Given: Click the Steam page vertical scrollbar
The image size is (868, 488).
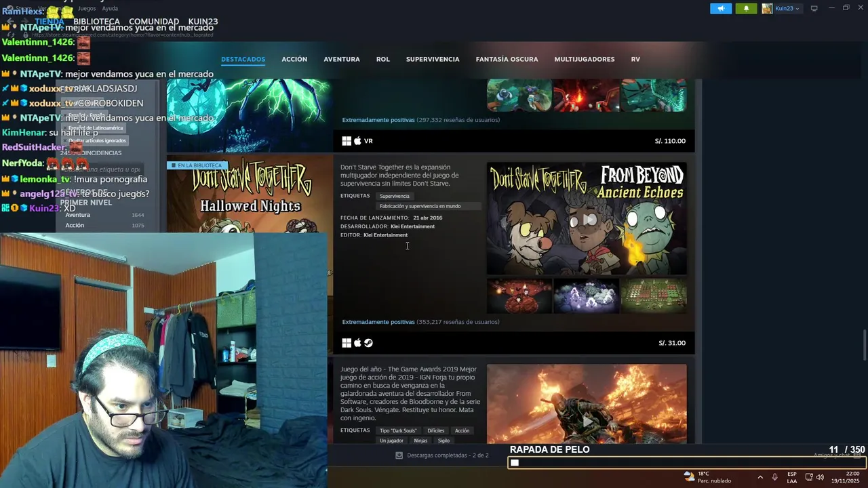Looking at the screenshot, I should [865, 344].
